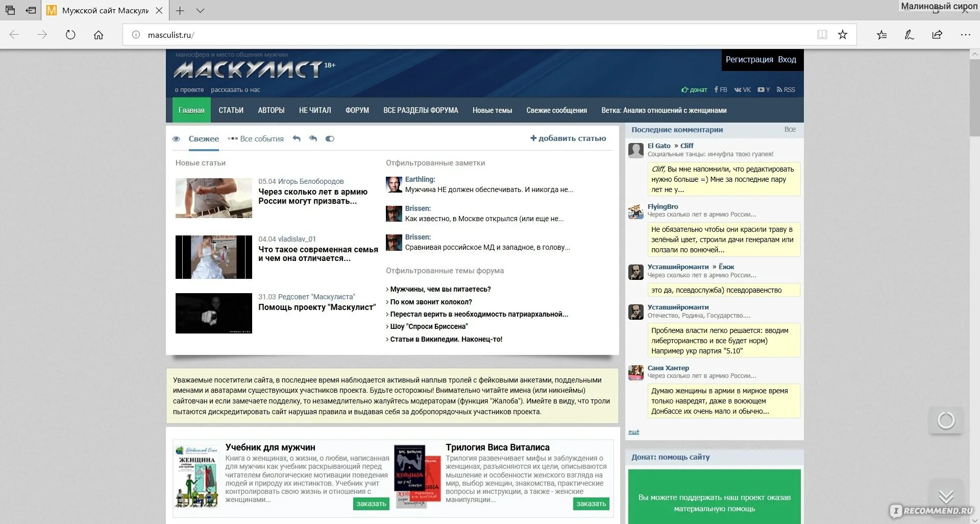Click the single reply arrow icon
The width and height of the screenshot is (980, 524).
(x=297, y=138)
